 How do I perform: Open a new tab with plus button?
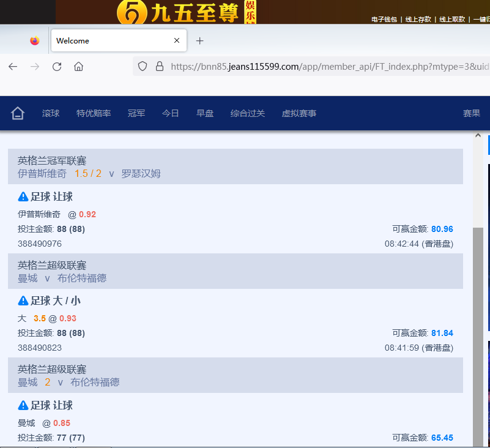click(199, 40)
